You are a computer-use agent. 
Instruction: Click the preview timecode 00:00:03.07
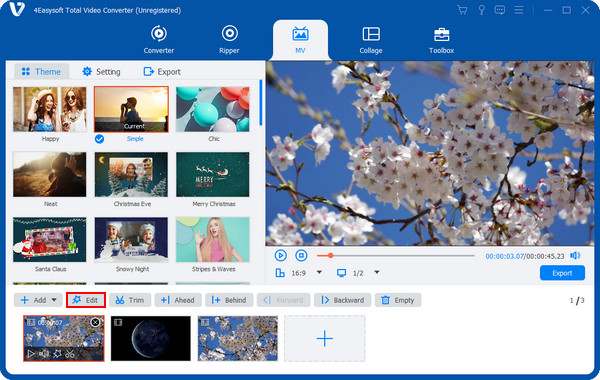(504, 256)
